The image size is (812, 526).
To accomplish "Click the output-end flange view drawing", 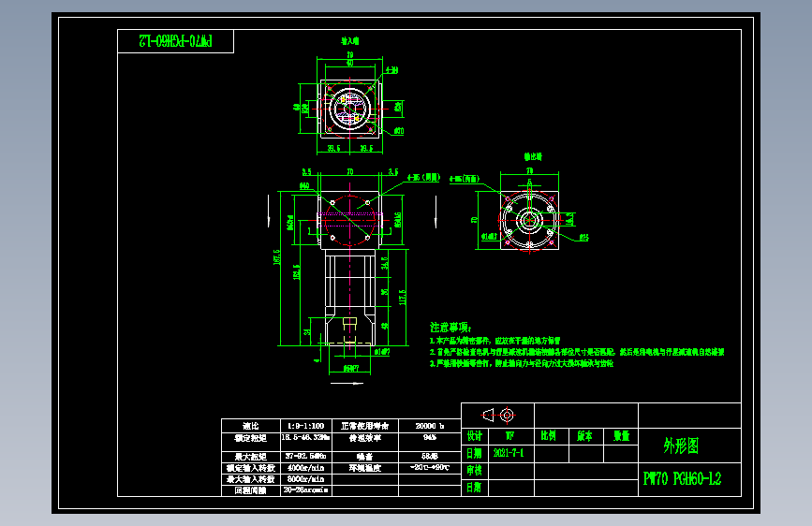I will 529,220.
